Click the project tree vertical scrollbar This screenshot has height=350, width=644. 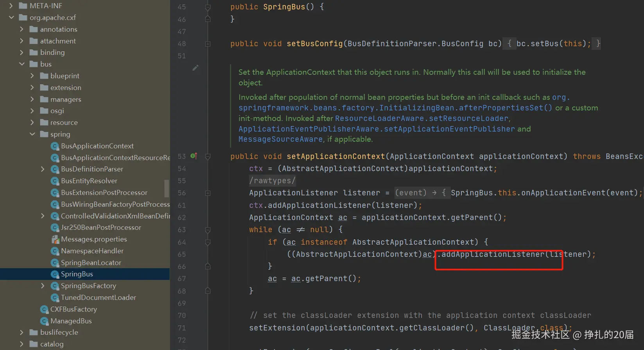tap(167, 188)
